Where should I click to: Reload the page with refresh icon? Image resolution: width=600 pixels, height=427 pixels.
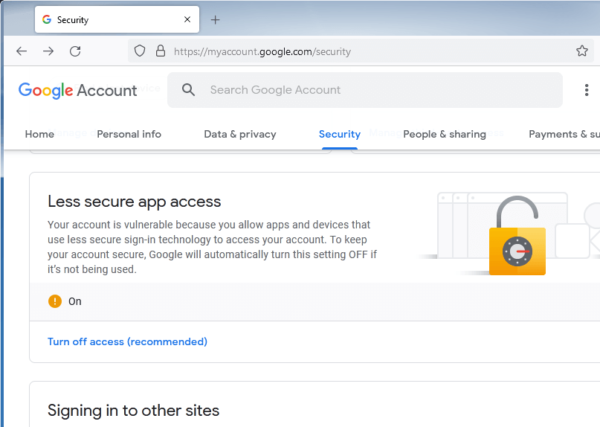coord(75,51)
